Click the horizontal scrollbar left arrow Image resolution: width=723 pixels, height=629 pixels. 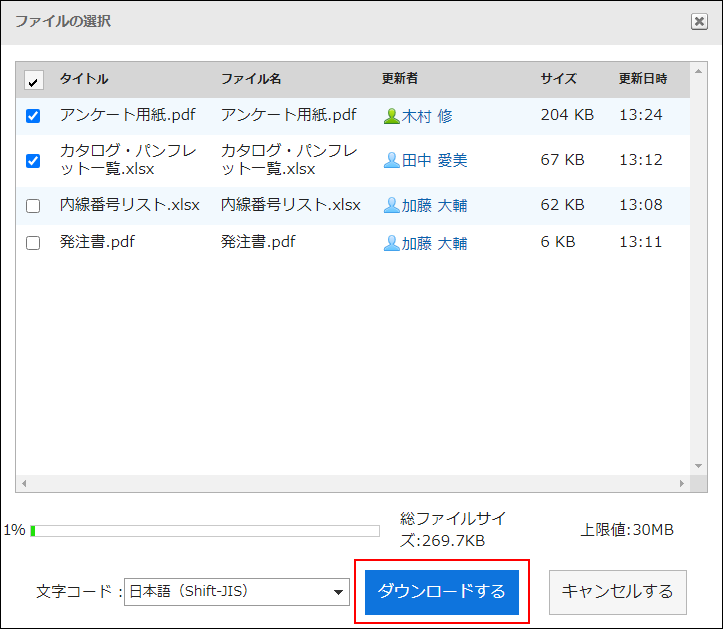[x=24, y=483]
